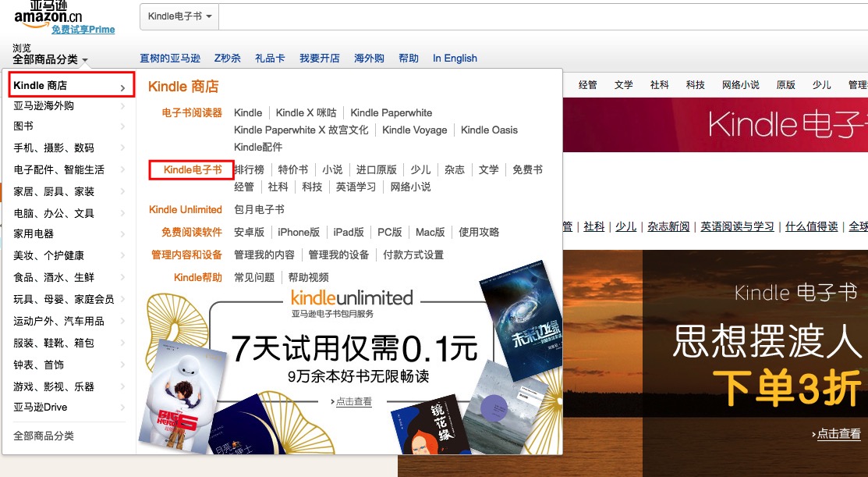Select the iPhone版 reading app link
Viewport: 868px width, 477px height.
point(299,232)
